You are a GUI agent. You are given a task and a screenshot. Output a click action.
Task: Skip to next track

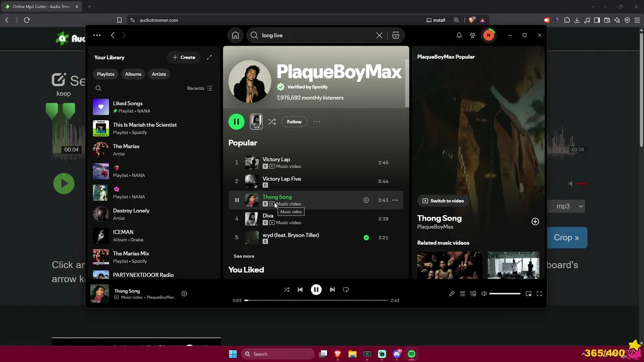[332, 290]
